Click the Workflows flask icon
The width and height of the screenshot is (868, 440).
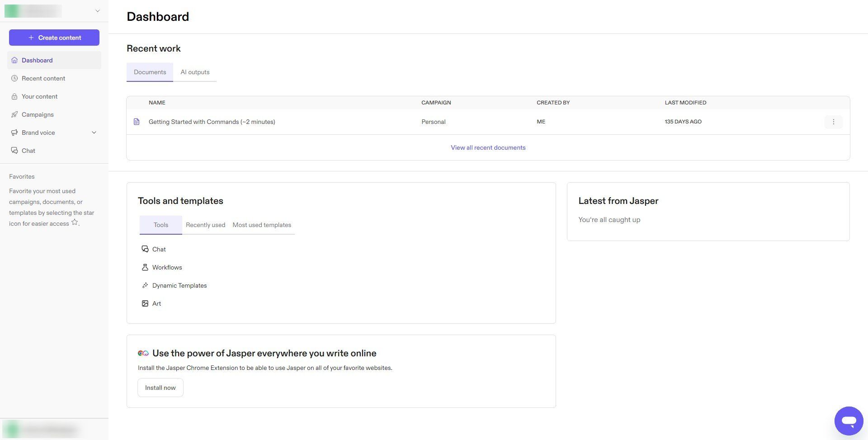[145, 267]
